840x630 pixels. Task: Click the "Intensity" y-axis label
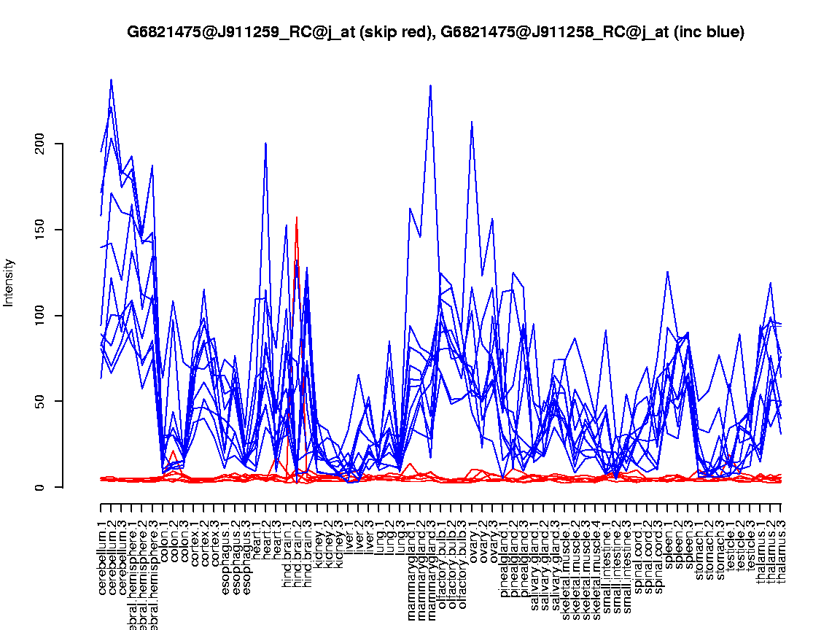point(9,282)
